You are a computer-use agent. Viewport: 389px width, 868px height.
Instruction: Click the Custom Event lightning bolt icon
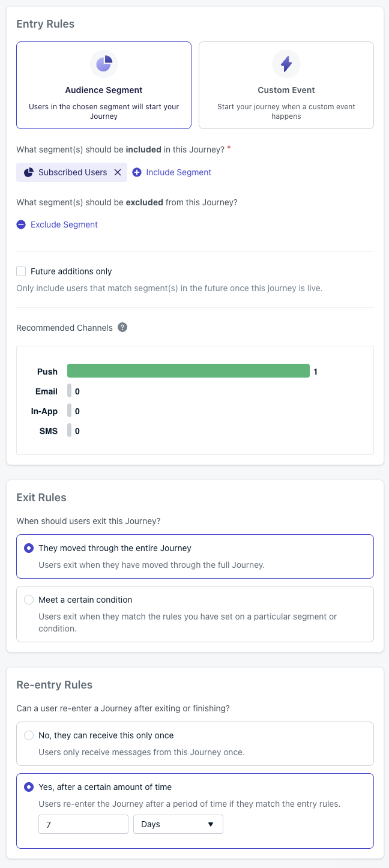click(x=286, y=64)
